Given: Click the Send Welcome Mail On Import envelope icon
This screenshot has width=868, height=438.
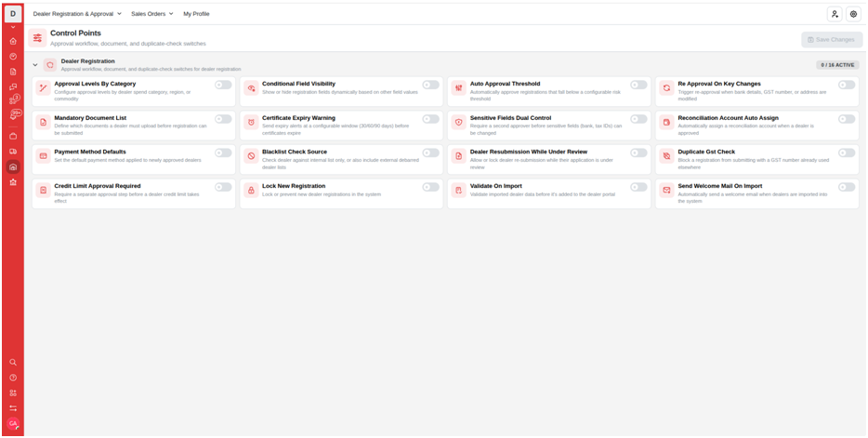Looking at the screenshot, I should pyautogui.click(x=666, y=191).
